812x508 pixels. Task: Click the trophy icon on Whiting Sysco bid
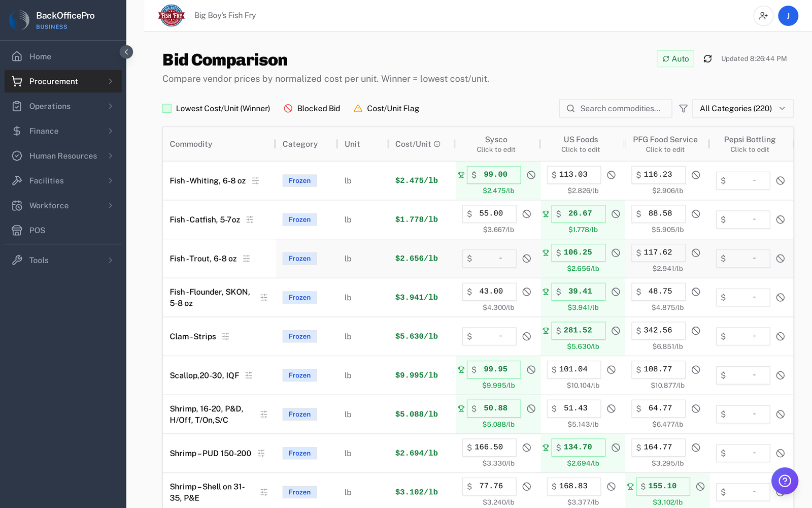461,175
